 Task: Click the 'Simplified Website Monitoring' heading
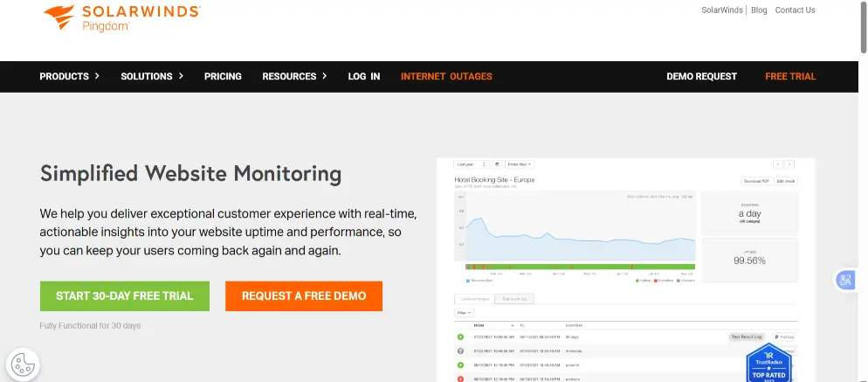click(190, 174)
